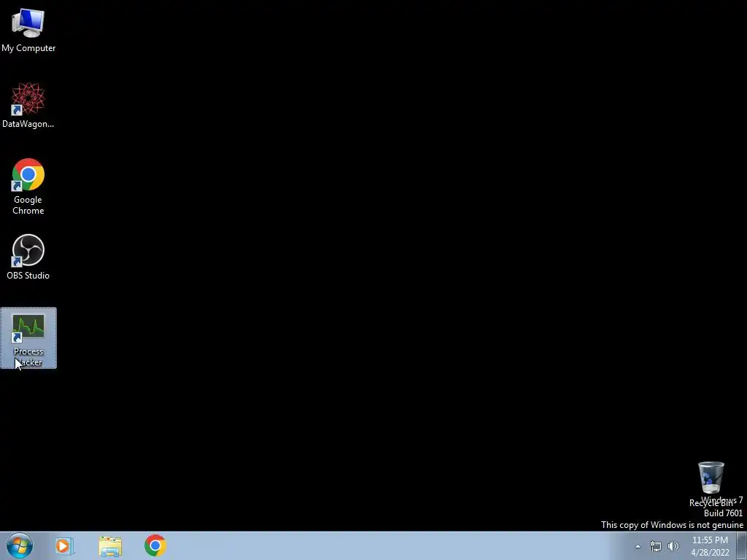
Task: Launch Windows Media Player from taskbar
Action: coord(64,545)
